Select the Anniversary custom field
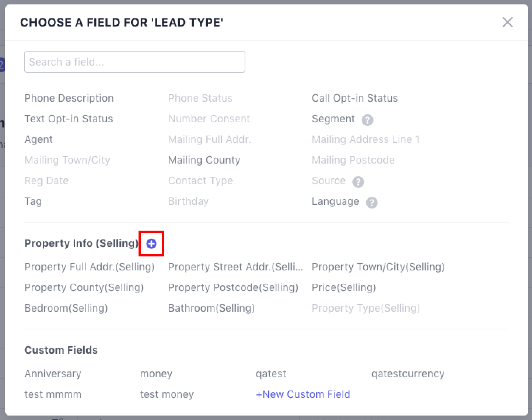The image size is (532, 420). pyautogui.click(x=53, y=374)
